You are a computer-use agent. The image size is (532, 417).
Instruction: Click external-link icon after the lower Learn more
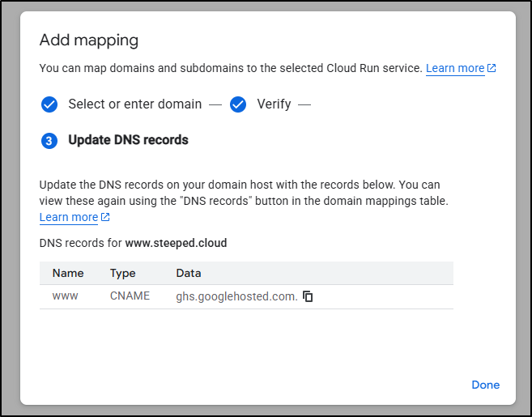[x=105, y=218]
